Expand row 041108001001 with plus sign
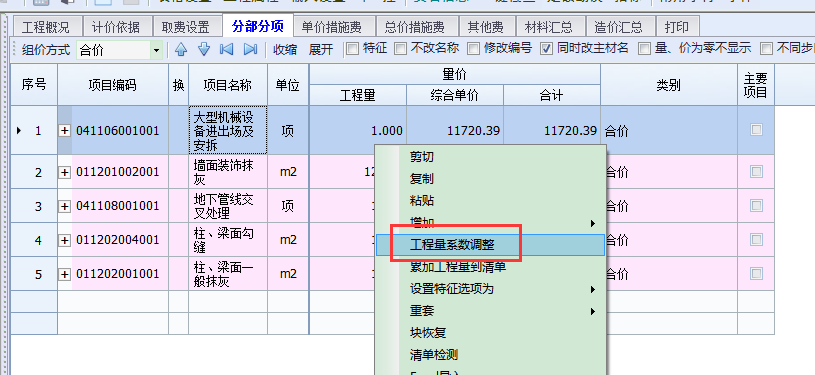Image resolution: width=815 pixels, height=375 pixels. coord(64,206)
